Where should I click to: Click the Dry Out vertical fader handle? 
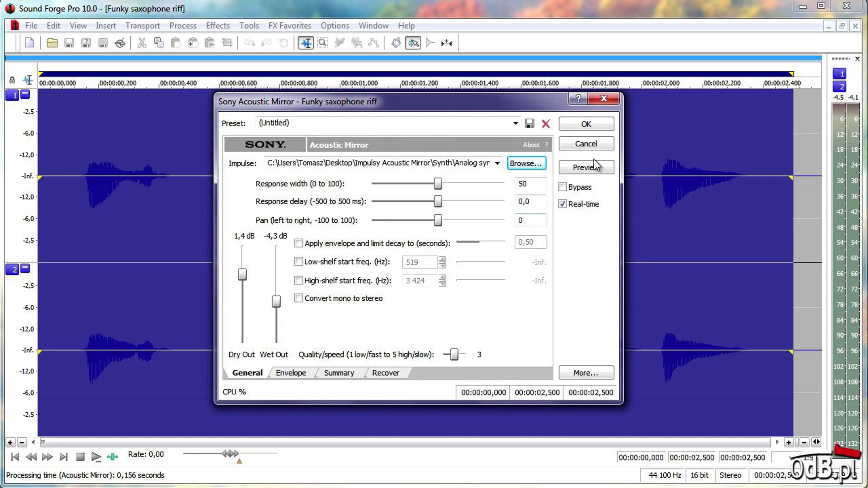coord(242,274)
